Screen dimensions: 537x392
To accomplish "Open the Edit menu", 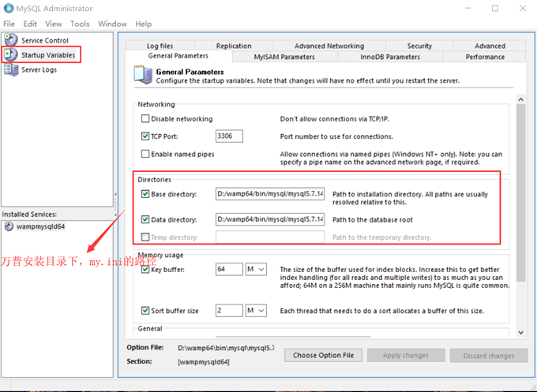I will click(30, 24).
